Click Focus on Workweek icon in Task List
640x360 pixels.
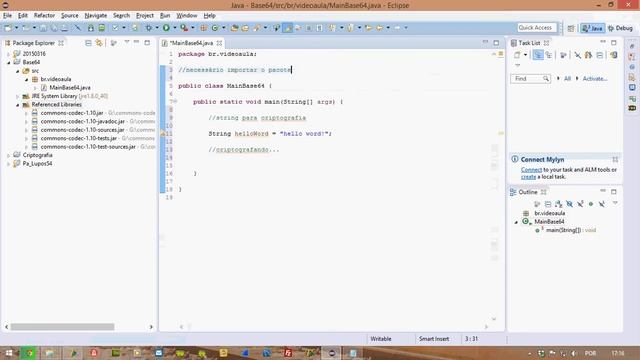coord(563,55)
